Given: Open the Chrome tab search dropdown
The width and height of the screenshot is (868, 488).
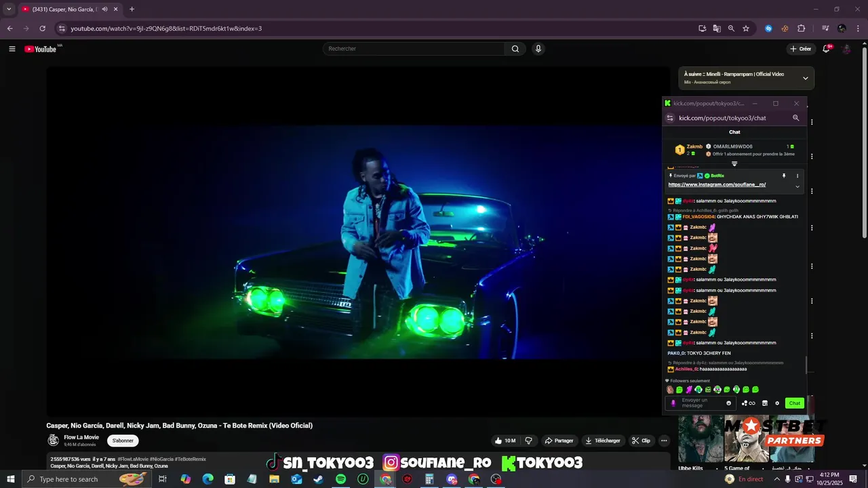Looking at the screenshot, I should click(x=9, y=9).
